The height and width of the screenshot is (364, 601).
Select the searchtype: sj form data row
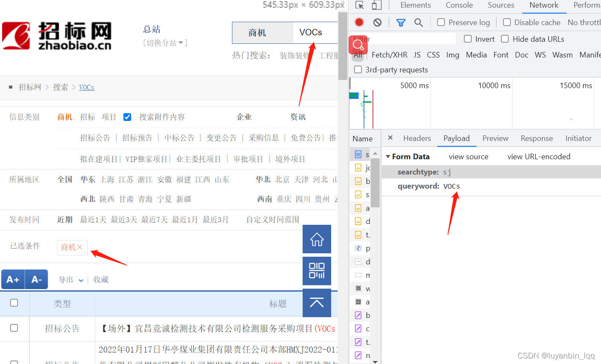pyautogui.click(x=491, y=172)
